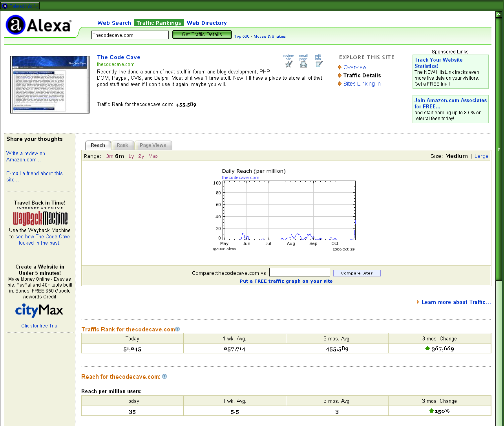Switch graph size to Large
Viewport: 504px width, 426px height.
[x=482, y=156]
